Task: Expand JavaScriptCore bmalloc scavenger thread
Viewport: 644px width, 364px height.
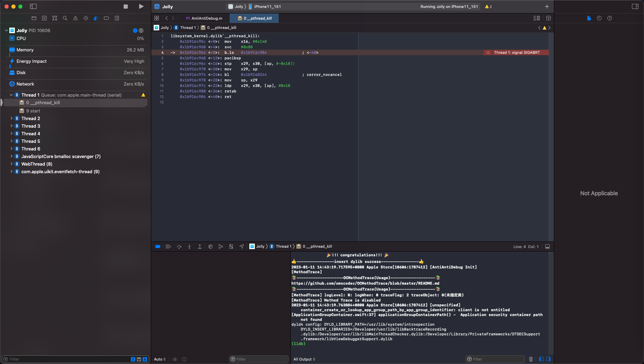Action: point(11,156)
